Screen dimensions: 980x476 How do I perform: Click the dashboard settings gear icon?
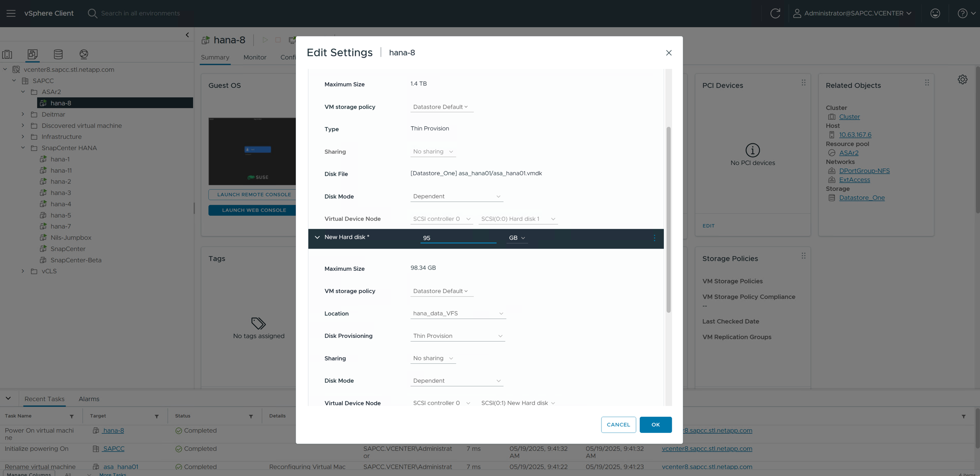[x=962, y=80]
